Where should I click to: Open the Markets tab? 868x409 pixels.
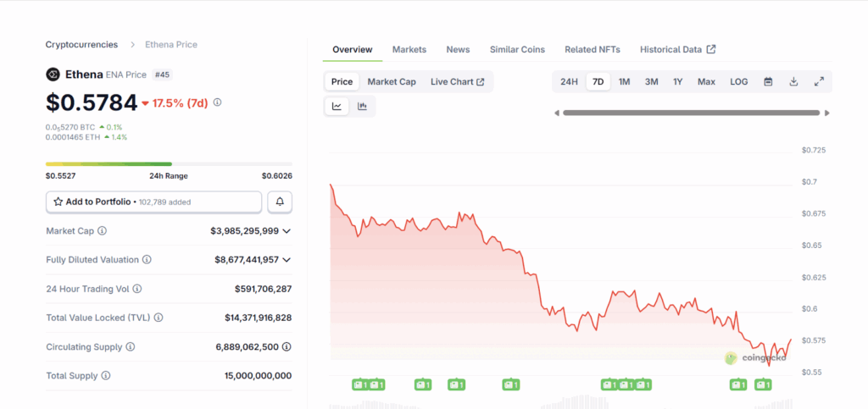(x=409, y=50)
